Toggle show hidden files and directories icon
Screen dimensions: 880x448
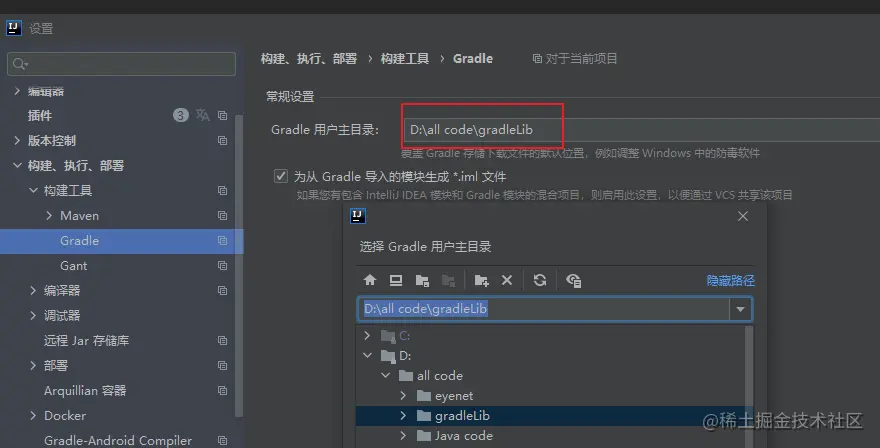point(573,280)
